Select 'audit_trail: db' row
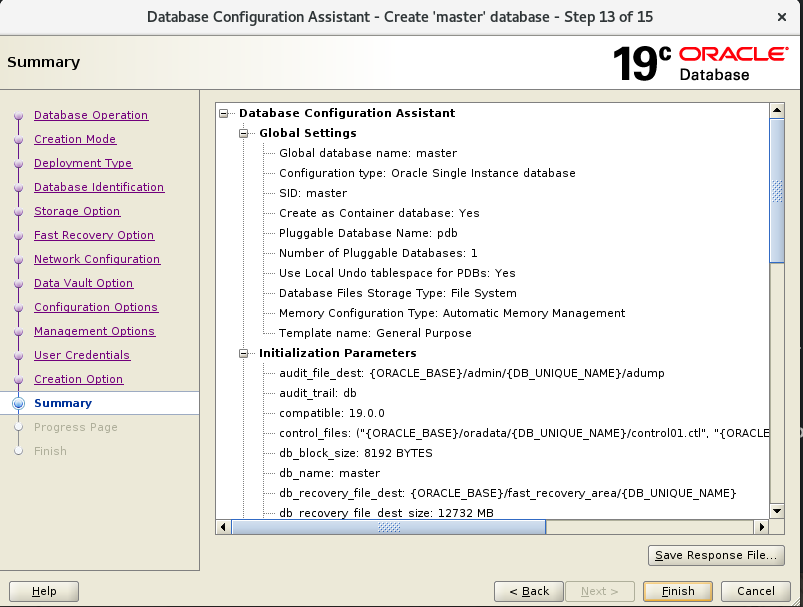The height and width of the screenshot is (607, 803). click(x=318, y=393)
